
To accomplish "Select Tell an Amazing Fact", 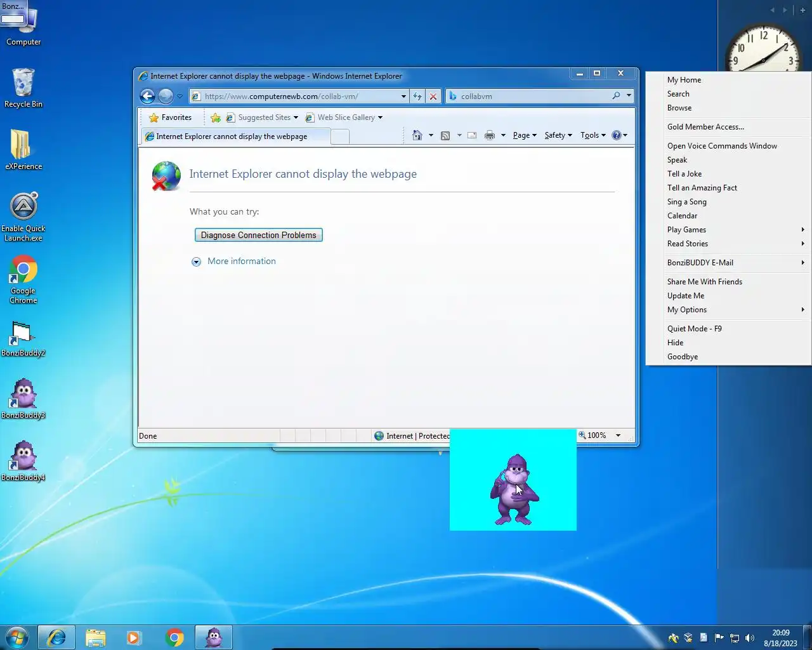I will point(728,188).
